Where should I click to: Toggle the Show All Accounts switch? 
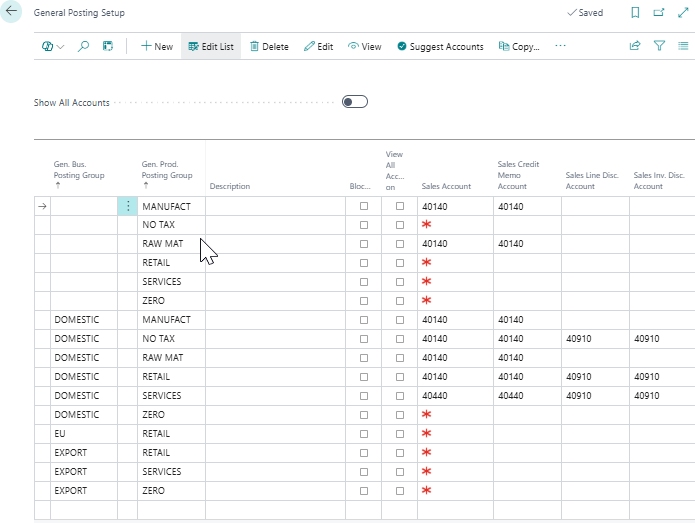(354, 102)
